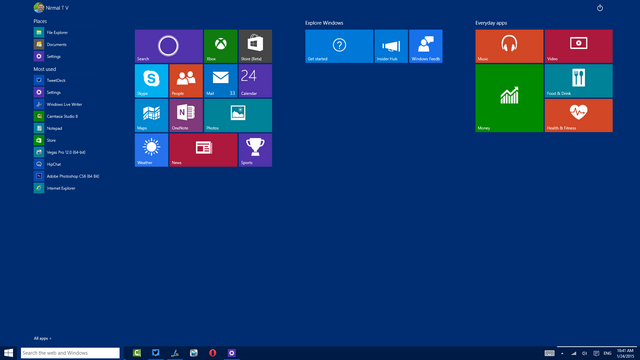The width and height of the screenshot is (640, 360).
Task: Click the Explore Windows group heading
Action: point(324,23)
